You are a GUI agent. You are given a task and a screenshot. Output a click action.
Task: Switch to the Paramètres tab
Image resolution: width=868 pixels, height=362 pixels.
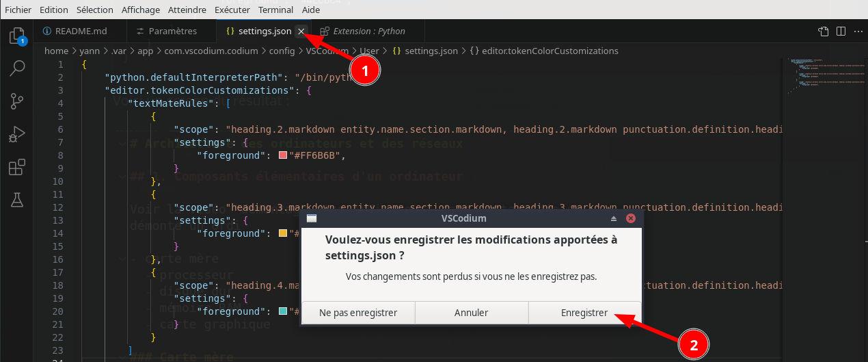point(172,31)
